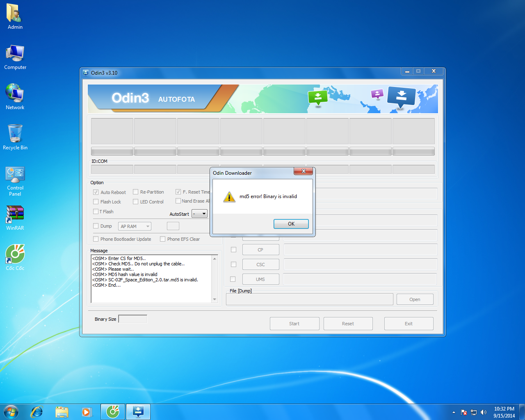525x420 pixels.
Task: Click the UMS file button
Action: coord(260,279)
